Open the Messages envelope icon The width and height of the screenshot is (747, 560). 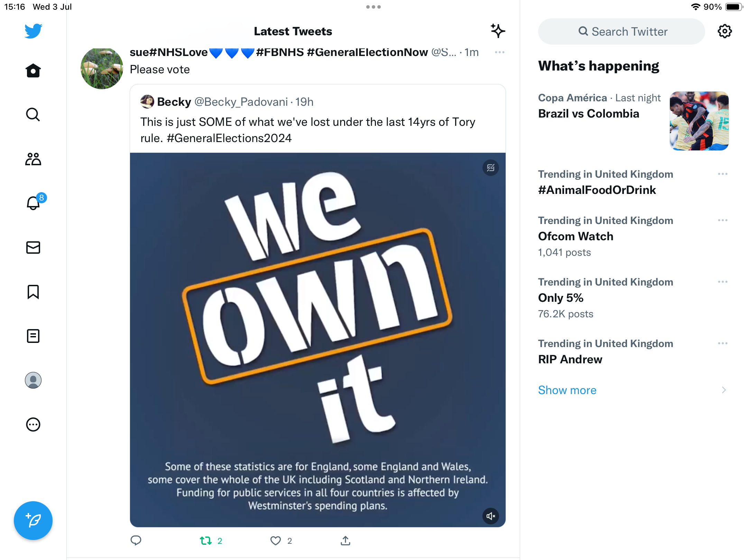coord(33,248)
